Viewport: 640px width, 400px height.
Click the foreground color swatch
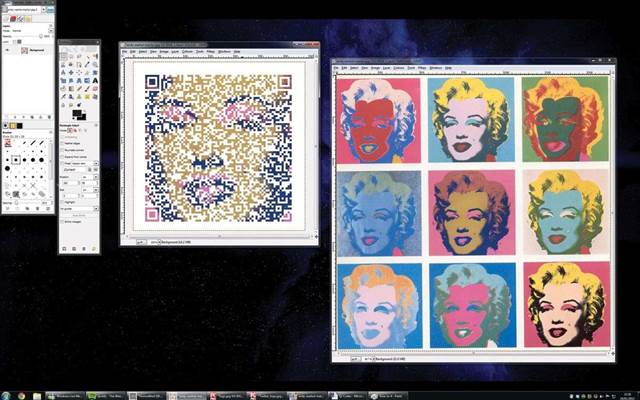click(x=77, y=113)
